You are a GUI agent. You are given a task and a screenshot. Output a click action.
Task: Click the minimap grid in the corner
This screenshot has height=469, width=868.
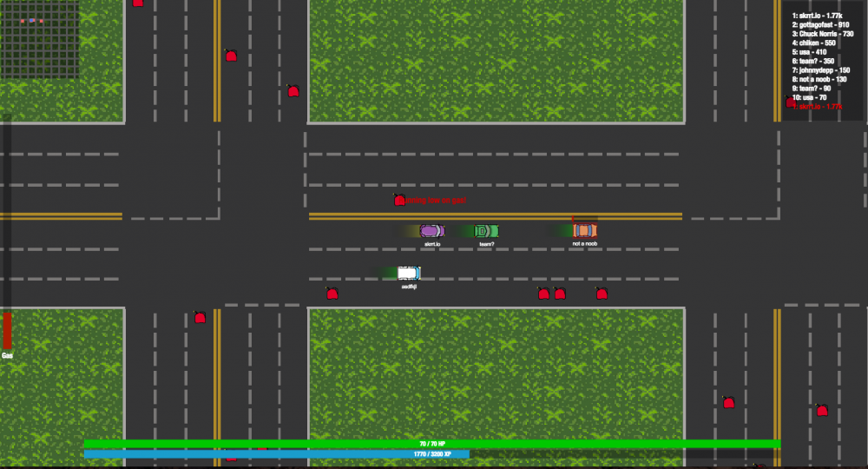40,39
